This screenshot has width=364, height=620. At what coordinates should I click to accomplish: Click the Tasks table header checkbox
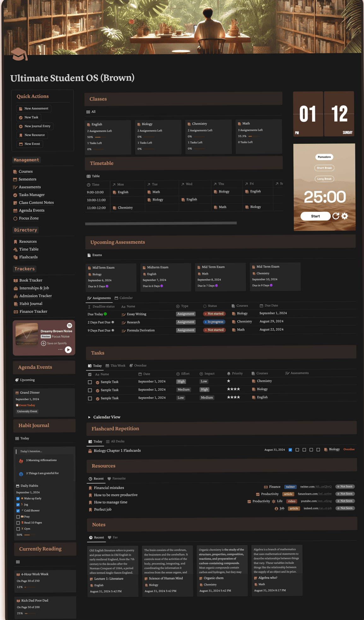[90, 374]
